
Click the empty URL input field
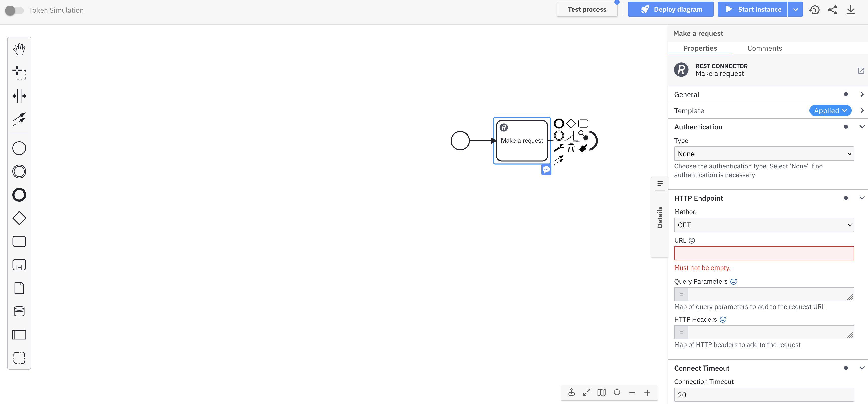[x=764, y=253]
